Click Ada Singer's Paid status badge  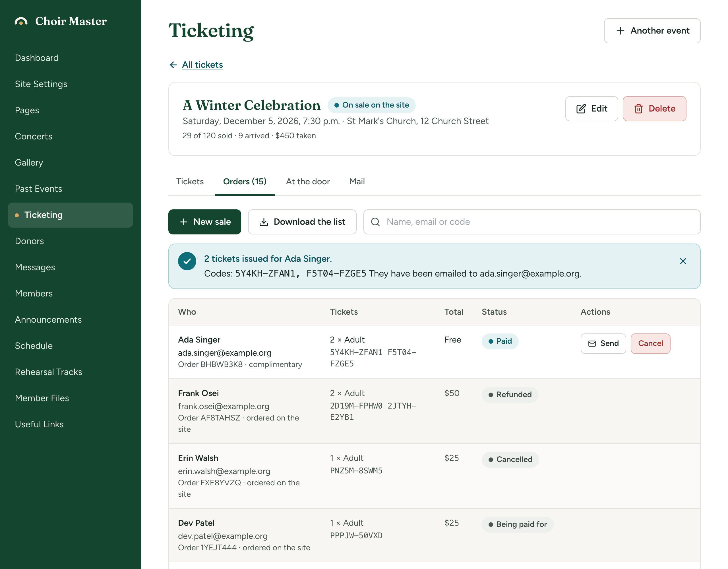pos(500,341)
